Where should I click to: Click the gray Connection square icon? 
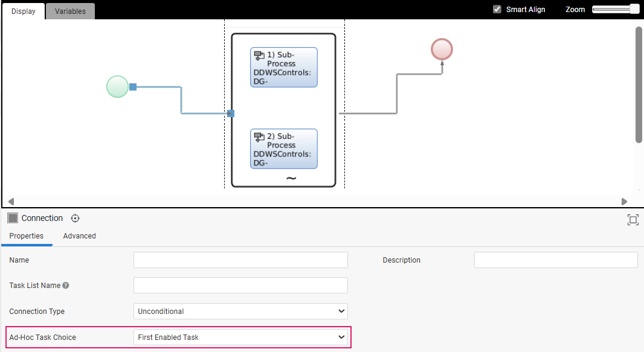(13, 218)
